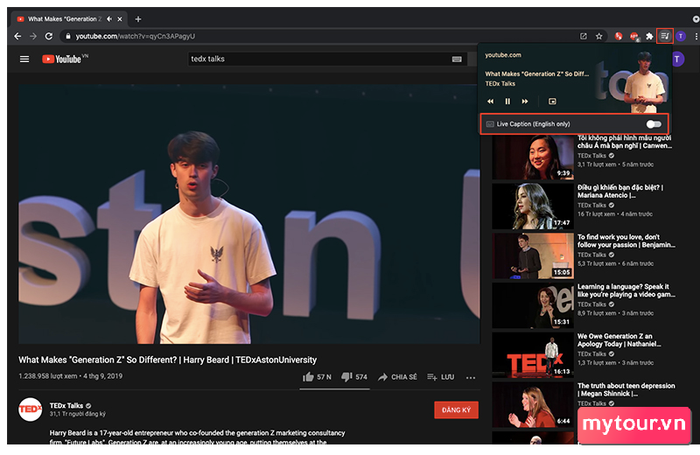The image size is (700, 455).
Task: Open the YouTube hamburger guide menu
Action: click(25, 59)
